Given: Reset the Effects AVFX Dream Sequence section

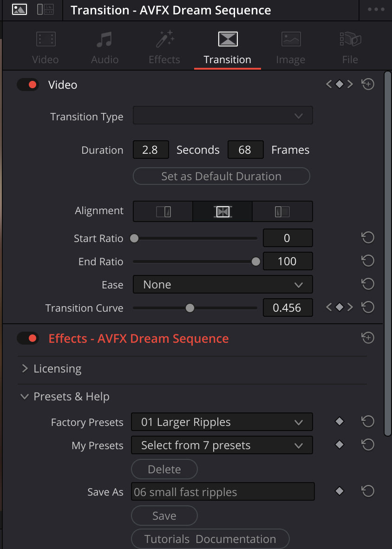Looking at the screenshot, I should 368,338.
